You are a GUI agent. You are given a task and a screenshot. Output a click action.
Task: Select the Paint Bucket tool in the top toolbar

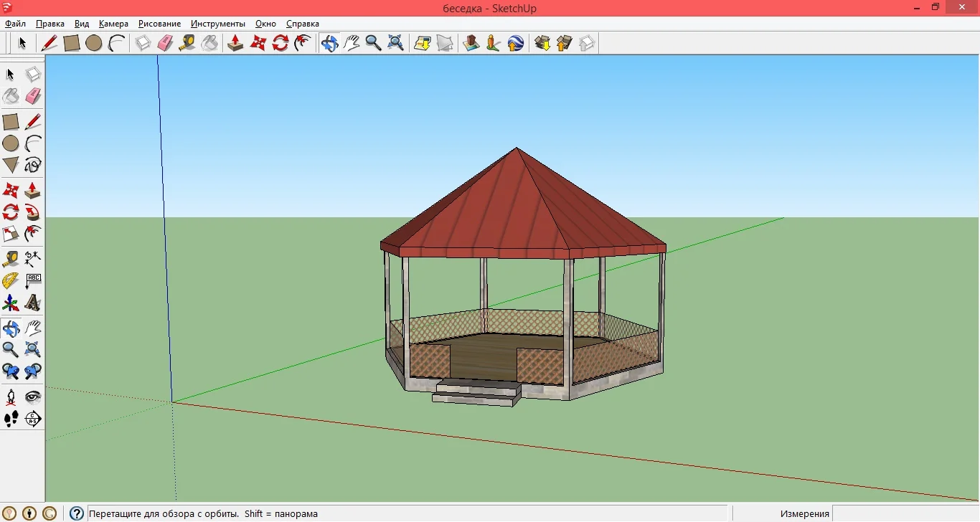click(x=209, y=43)
